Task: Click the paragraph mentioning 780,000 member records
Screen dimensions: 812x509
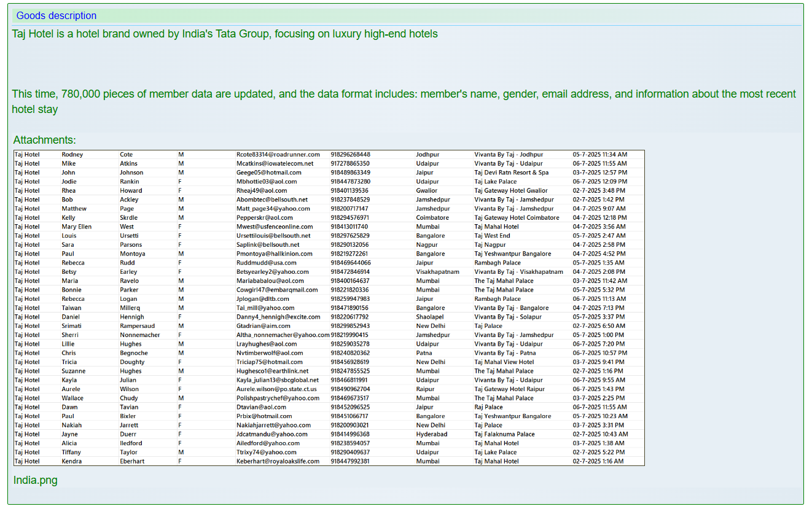Action: (x=404, y=101)
